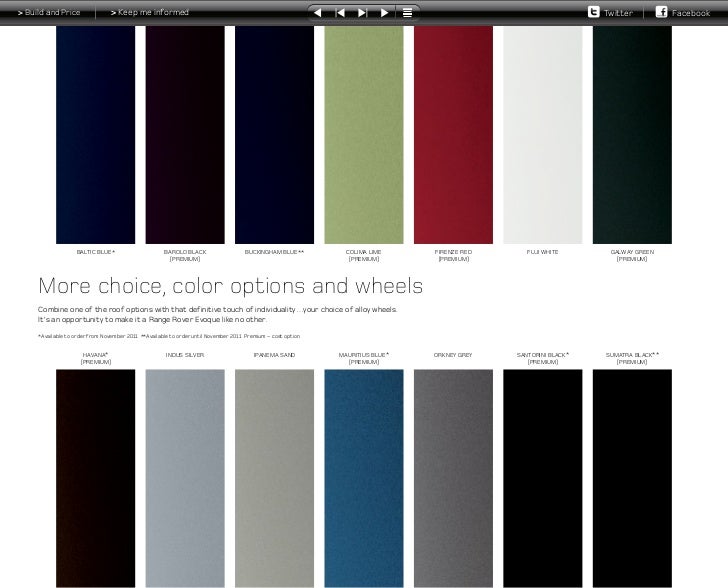Viewport: 728px width, 588px height.
Task: Click the 'Combine one of the roof options' sentence
Action: (218, 309)
